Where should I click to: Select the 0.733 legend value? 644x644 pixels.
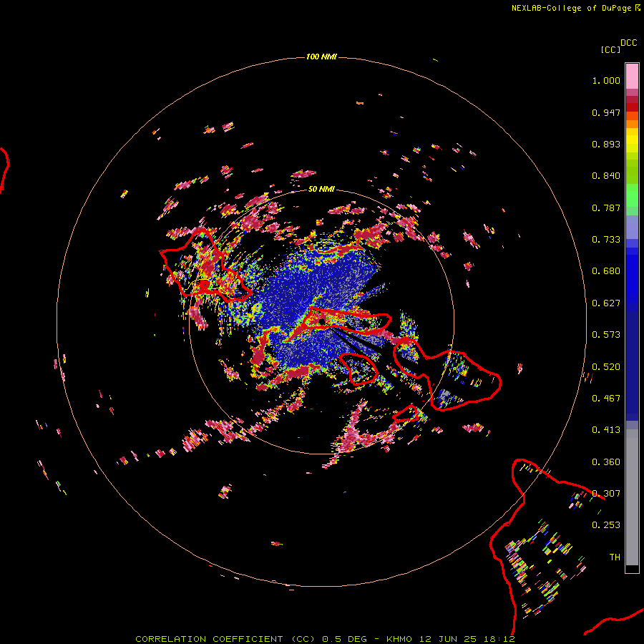(606, 240)
